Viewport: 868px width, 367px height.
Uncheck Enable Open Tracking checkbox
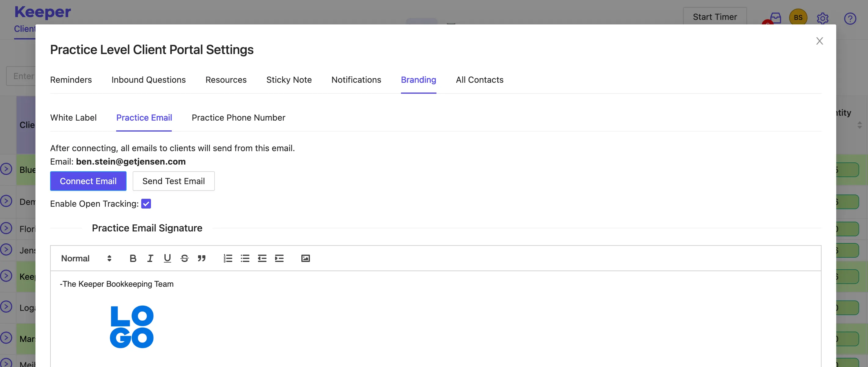coord(146,204)
